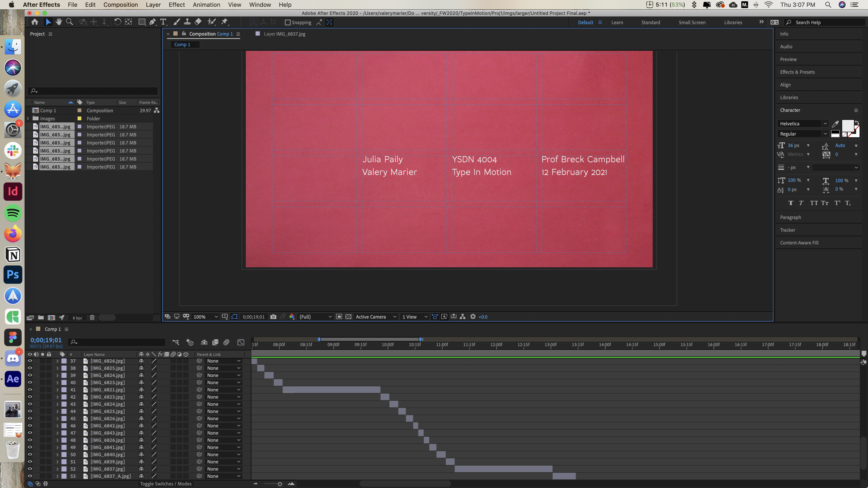Click Show Channel color icon
This screenshot has height=488, width=868.
tap(292, 317)
